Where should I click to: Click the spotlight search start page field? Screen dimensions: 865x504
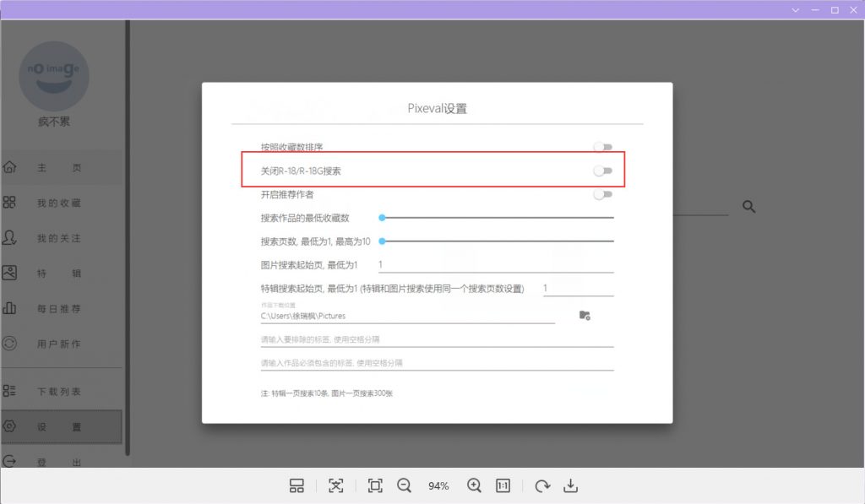579,289
